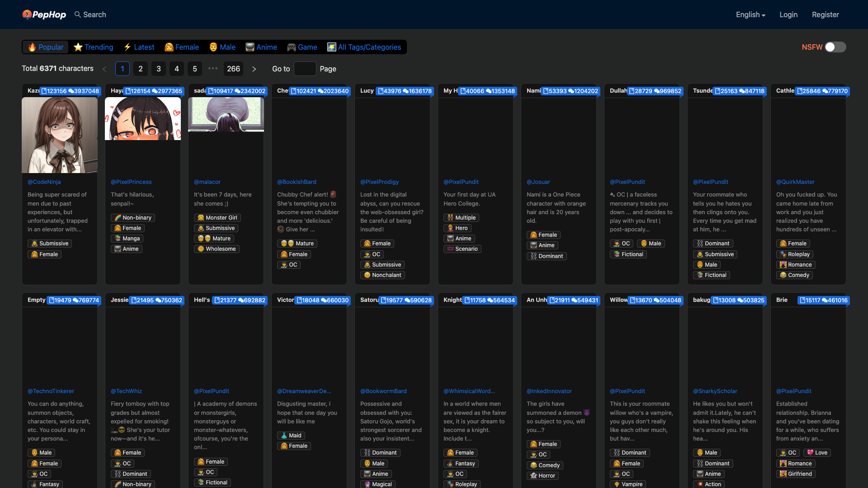Click the Comedy tag on Cathle card

[794, 275]
